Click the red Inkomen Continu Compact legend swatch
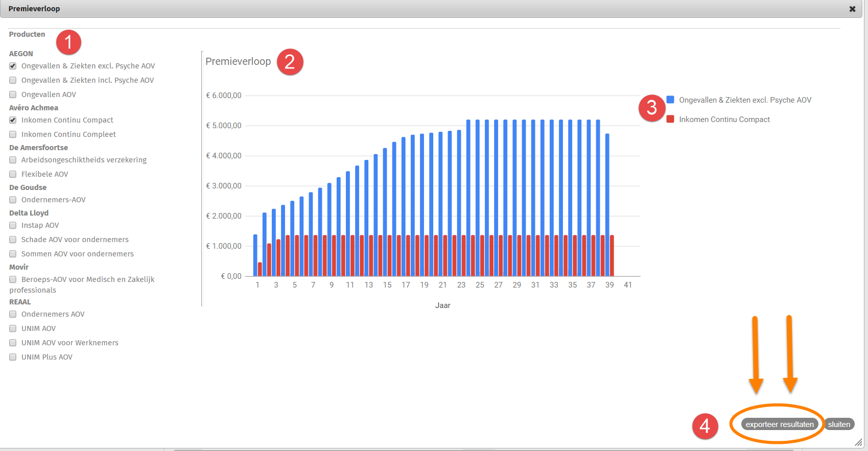Image resolution: width=868 pixels, height=451 pixels. click(670, 119)
